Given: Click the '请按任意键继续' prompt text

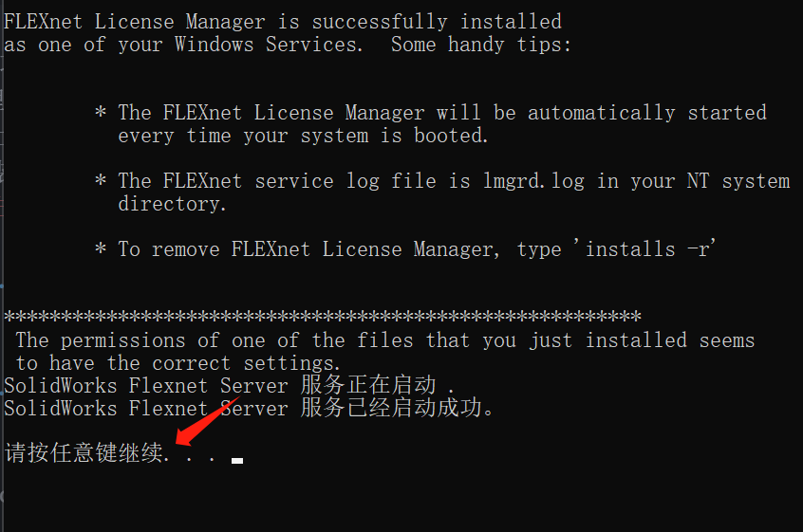Looking at the screenshot, I should click(x=84, y=453).
